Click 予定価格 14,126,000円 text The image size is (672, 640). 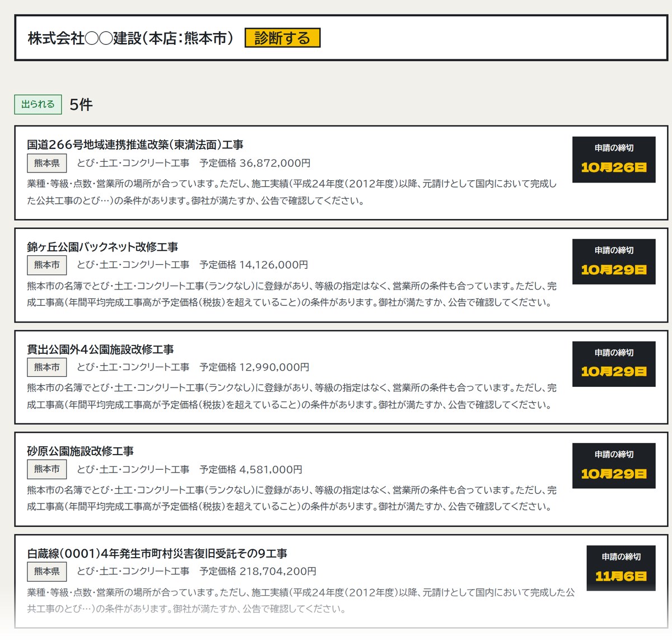(254, 265)
